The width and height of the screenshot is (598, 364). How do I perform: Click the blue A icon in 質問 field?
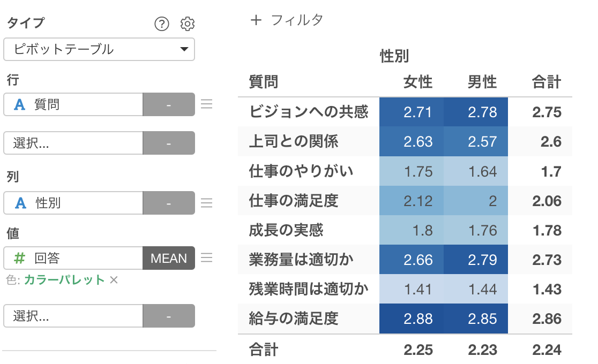tap(19, 104)
